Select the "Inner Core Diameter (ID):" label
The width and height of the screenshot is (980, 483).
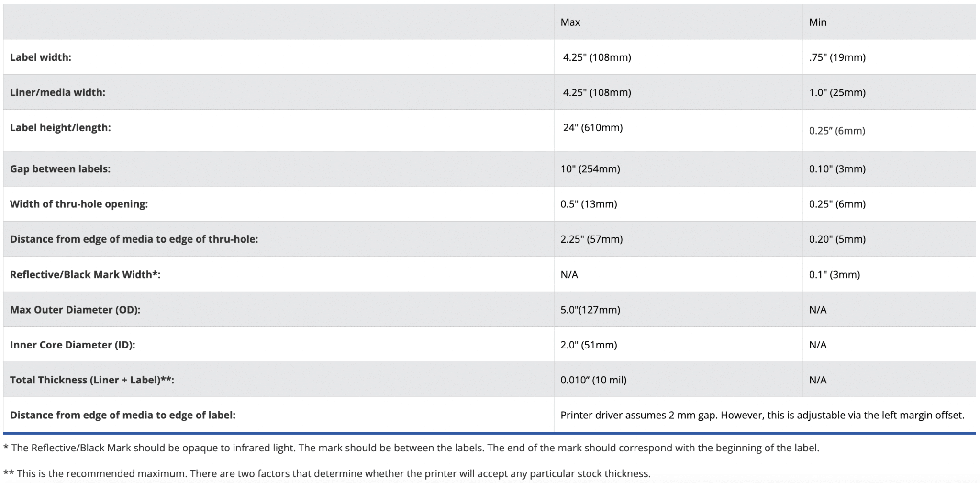[73, 345]
